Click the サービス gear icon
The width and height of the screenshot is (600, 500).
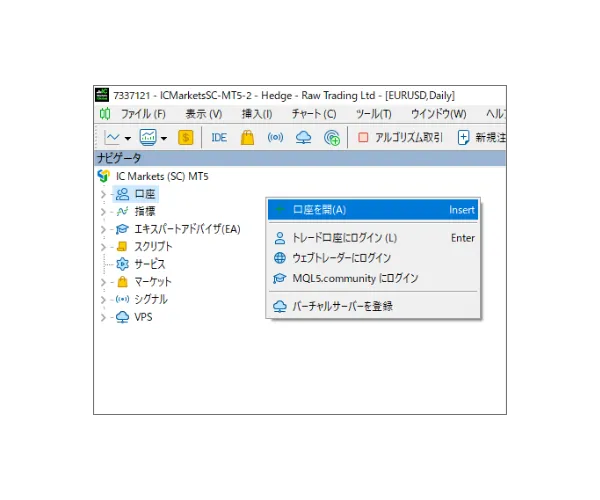tap(122, 264)
